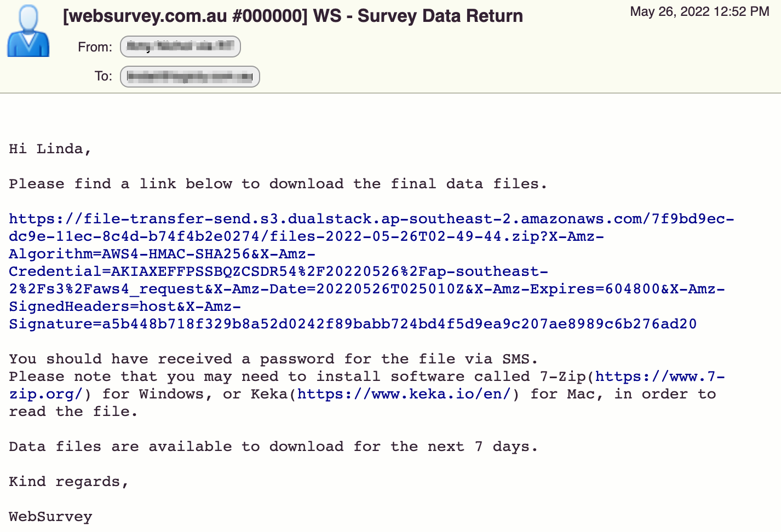
Task: Click the link line with X-Amz-Expires=604800
Action: 367,289
